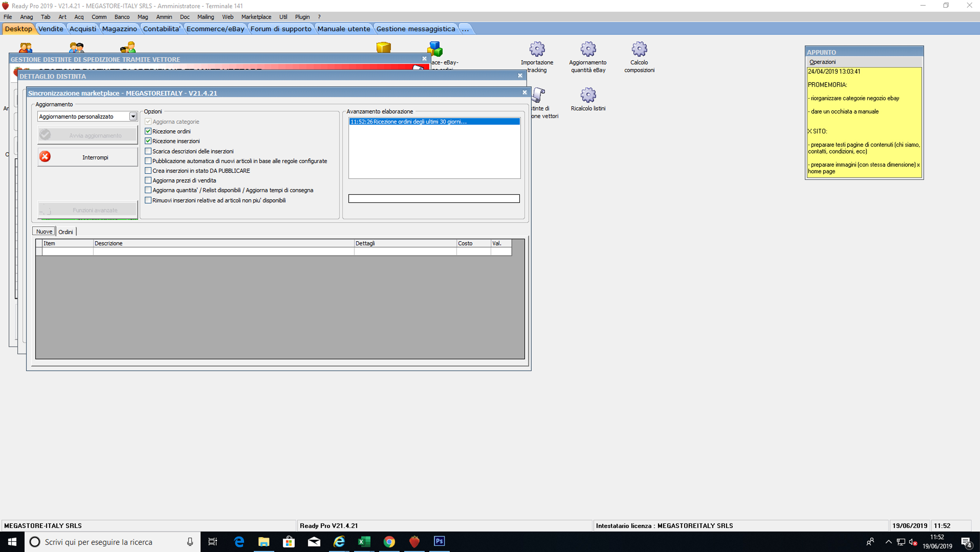Open Windows Start menu
Image resolution: width=980 pixels, height=552 pixels.
tap(12, 542)
